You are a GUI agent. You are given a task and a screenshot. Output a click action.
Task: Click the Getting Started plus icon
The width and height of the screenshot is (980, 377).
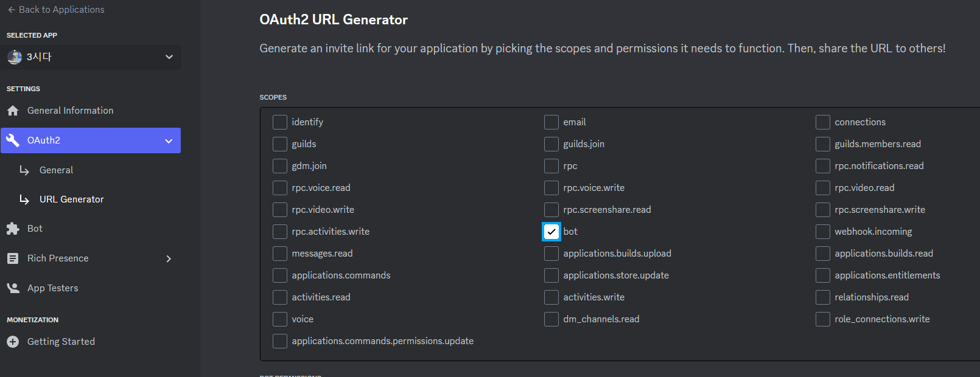[x=13, y=342]
